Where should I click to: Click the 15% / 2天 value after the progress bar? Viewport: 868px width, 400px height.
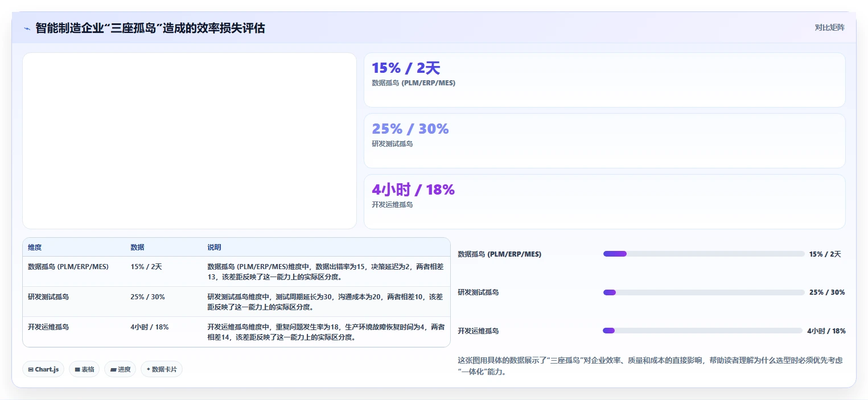click(x=825, y=254)
